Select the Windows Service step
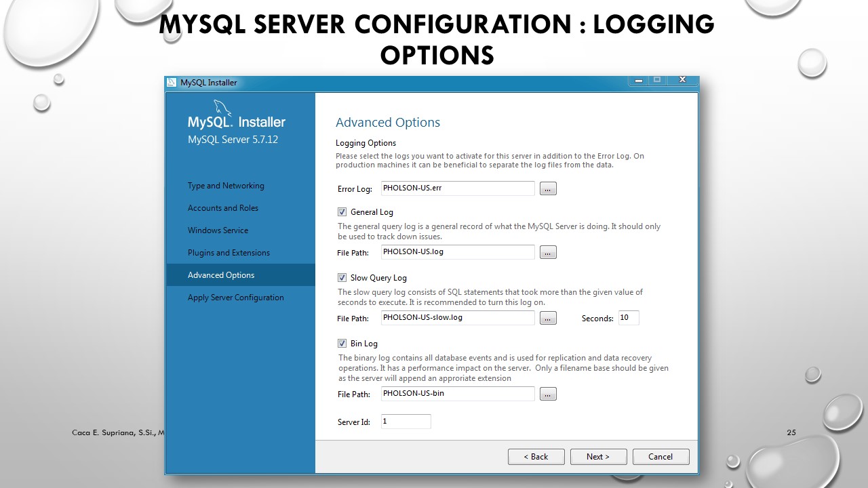Screen dimensions: 868x488 (x=218, y=230)
